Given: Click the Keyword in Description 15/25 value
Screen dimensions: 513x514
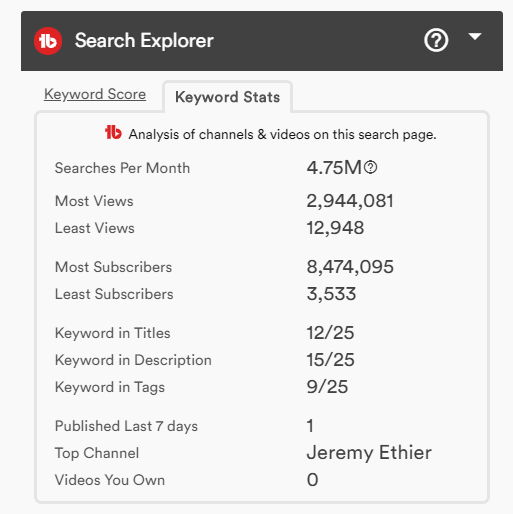Looking at the screenshot, I should (x=330, y=360).
